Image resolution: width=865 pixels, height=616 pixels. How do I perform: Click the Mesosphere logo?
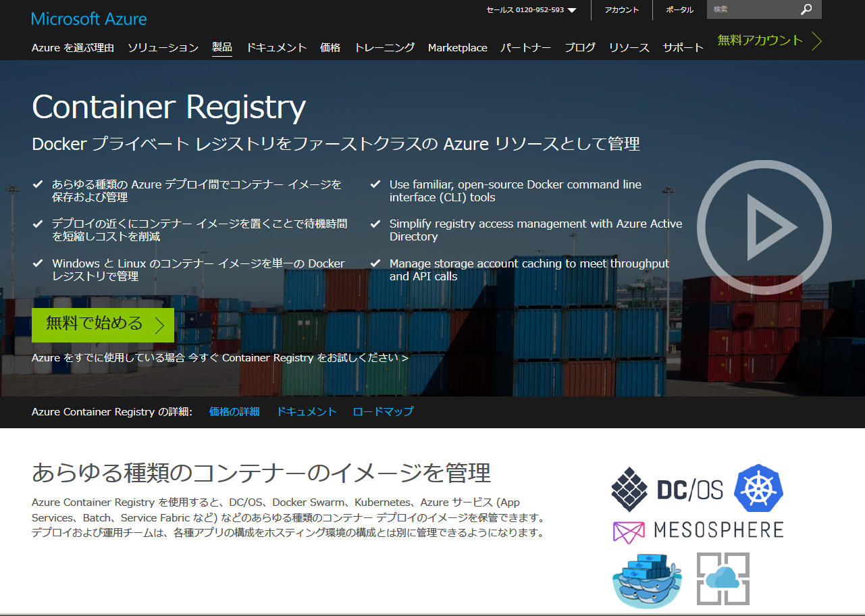tap(698, 530)
